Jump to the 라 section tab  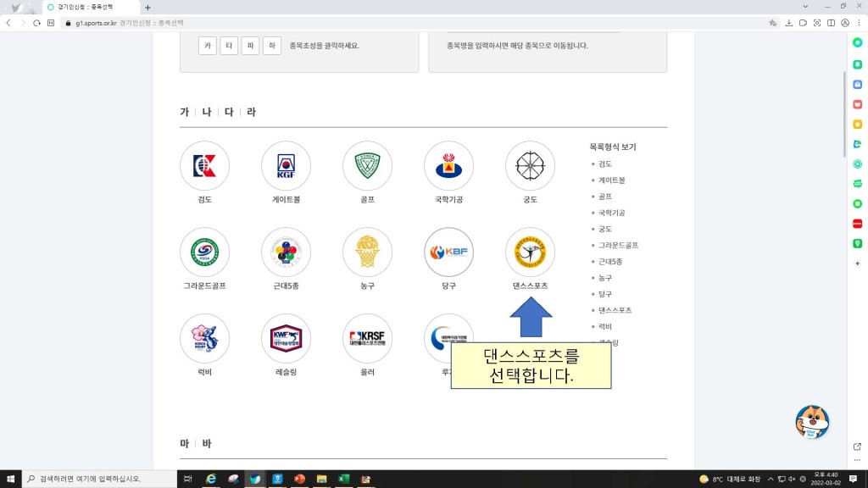coord(251,112)
